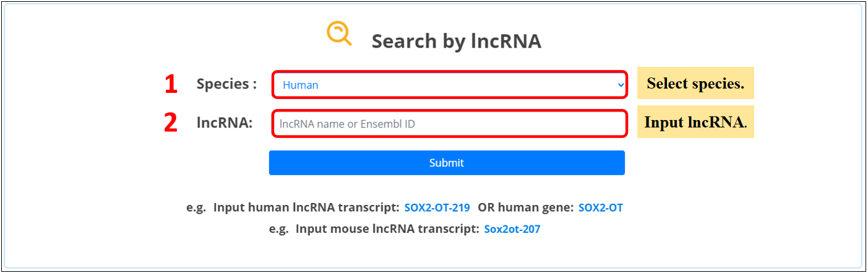Click the 'lncRNA:' field label
Image resolution: width=868 pixels, height=273 pixels.
[x=225, y=123]
